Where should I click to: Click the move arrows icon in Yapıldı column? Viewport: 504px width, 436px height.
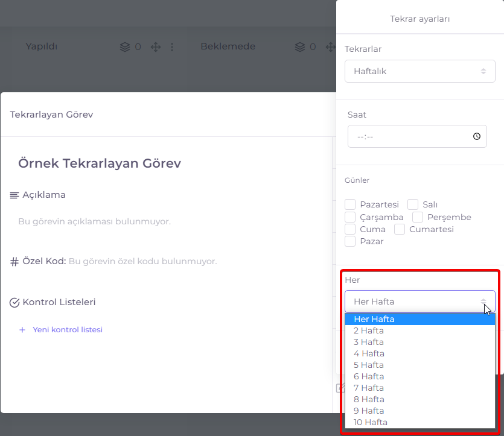(156, 47)
